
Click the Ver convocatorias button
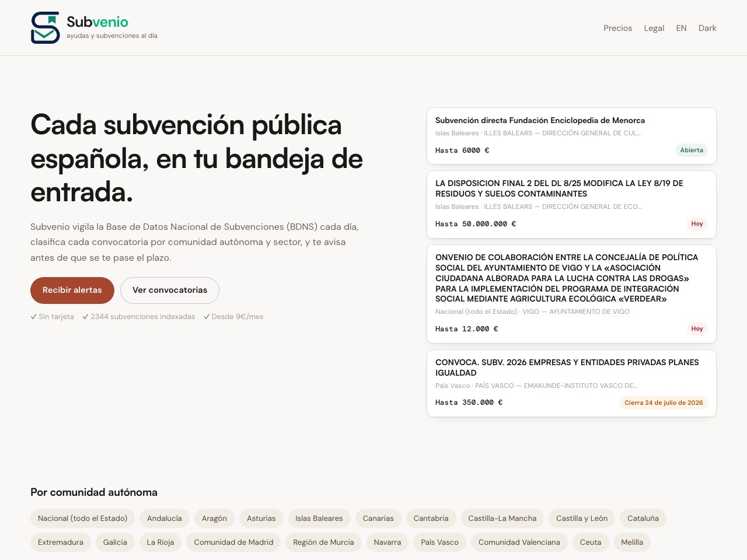[170, 290]
